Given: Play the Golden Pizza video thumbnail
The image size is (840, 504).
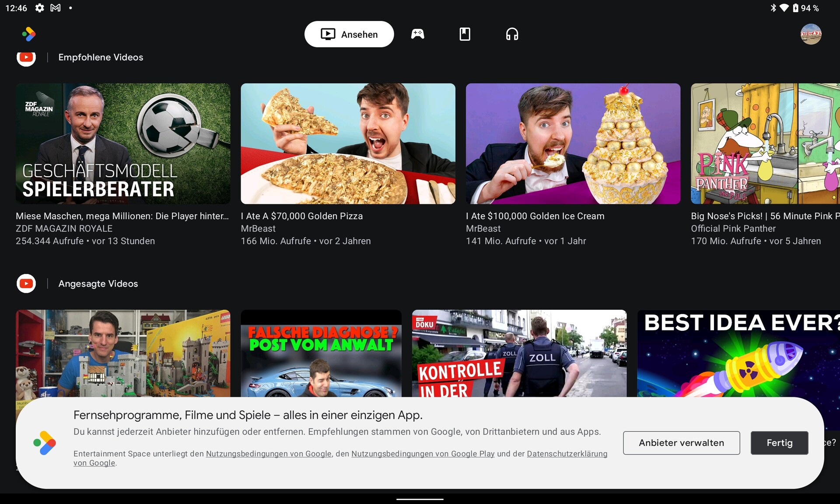Looking at the screenshot, I should click(x=348, y=143).
